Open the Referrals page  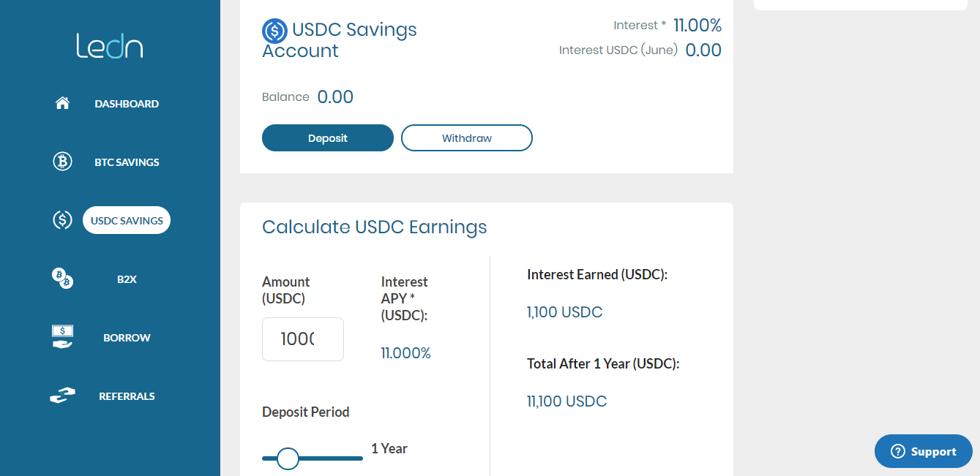(127, 396)
